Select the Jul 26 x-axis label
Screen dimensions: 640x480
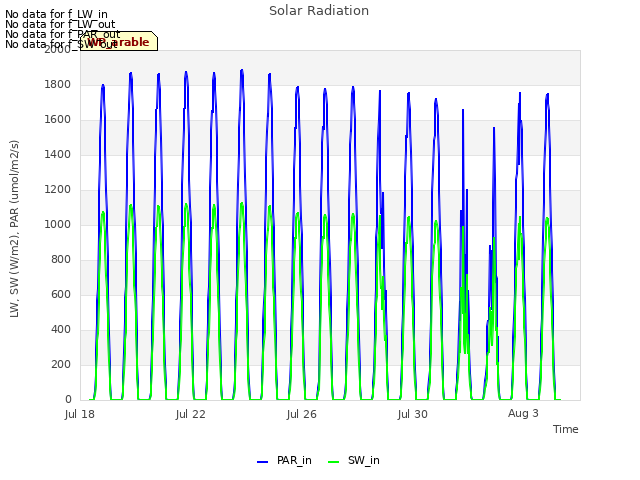pos(302,414)
